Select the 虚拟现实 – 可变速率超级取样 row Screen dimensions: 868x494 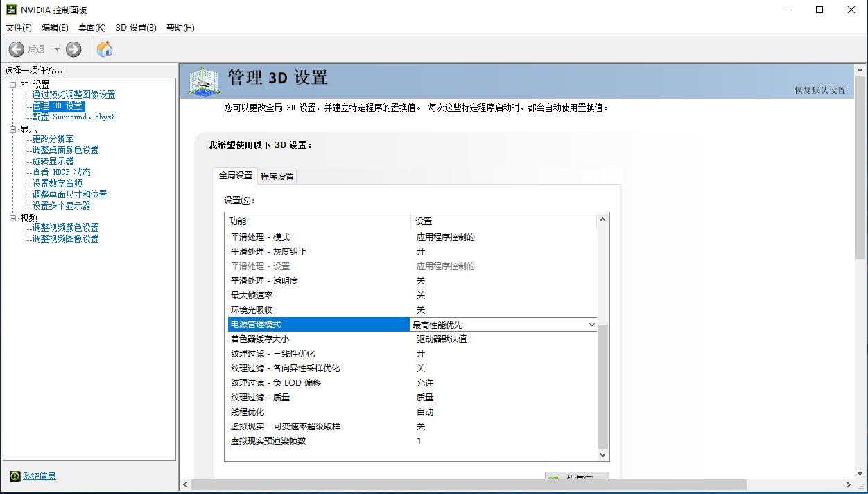(411, 427)
